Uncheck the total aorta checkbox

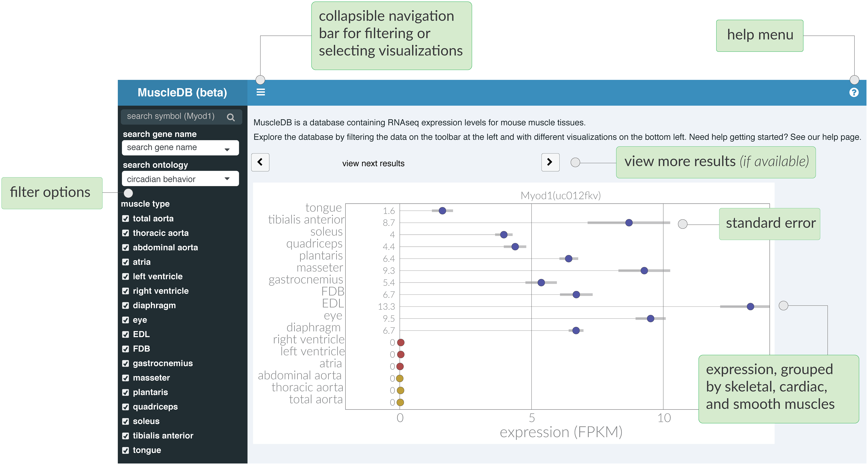pos(126,219)
